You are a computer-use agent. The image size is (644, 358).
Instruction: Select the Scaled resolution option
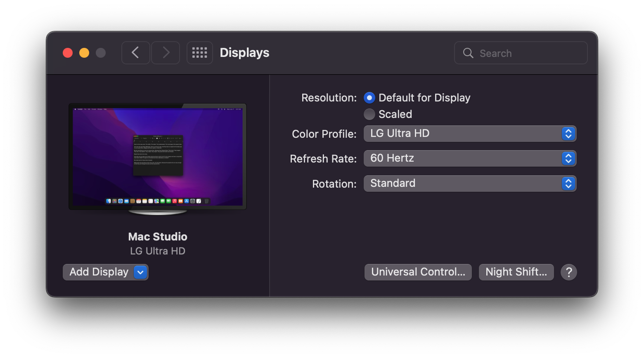pyautogui.click(x=369, y=114)
